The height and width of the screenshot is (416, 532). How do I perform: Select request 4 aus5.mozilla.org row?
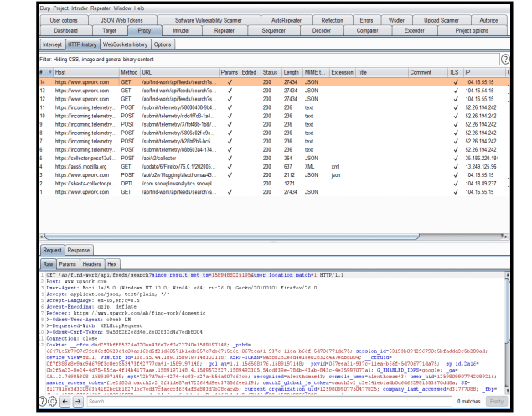tap(274, 167)
